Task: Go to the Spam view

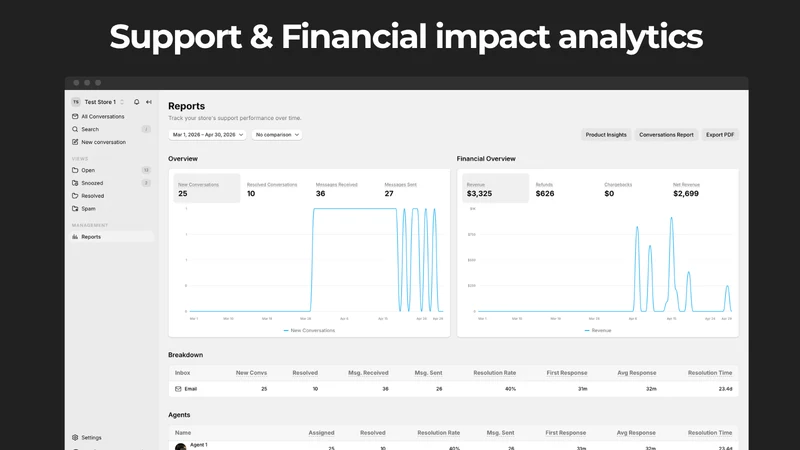Action: point(111,208)
